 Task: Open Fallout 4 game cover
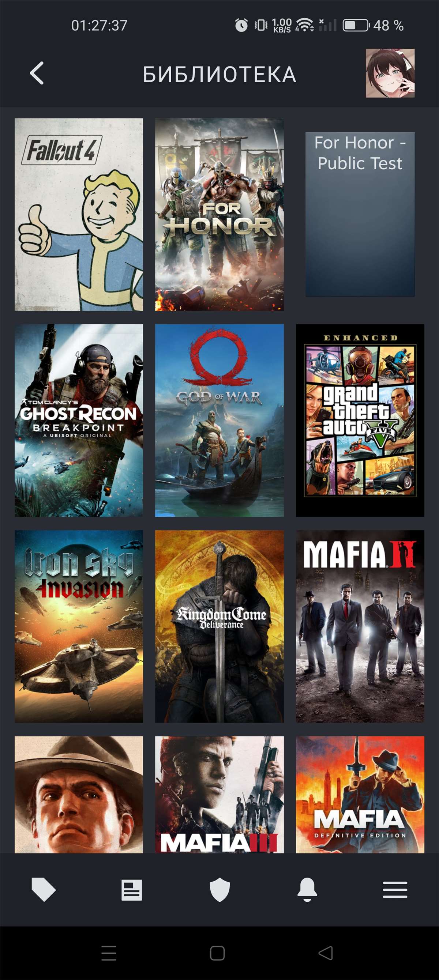[79, 215]
